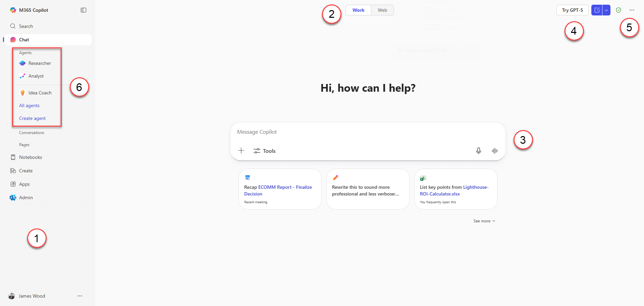Open the Chat section in sidebar

pyautogui.click(x=48, y=40)
